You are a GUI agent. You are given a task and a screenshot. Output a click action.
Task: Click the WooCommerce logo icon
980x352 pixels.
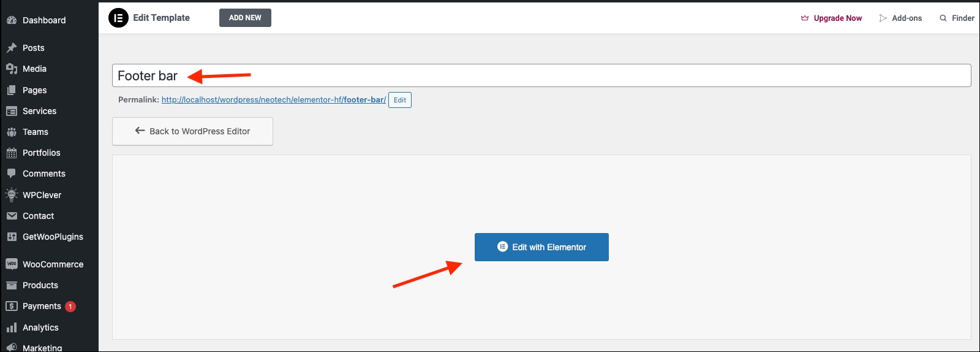pos(12,264)
